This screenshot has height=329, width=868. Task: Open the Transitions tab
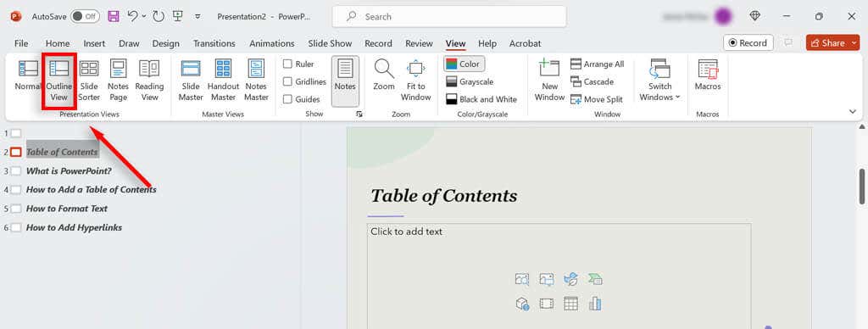click(214, 43)
